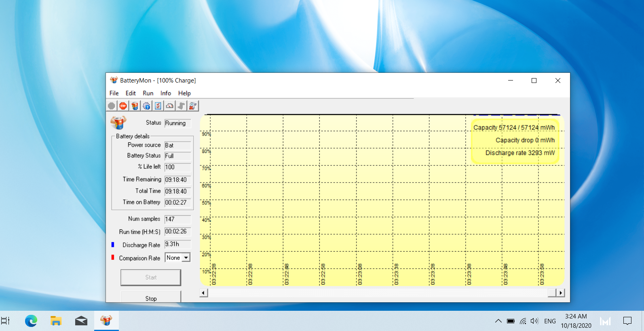Open the Mail app from the taskbar
644x331 pixels.
[x=81, y=321]
